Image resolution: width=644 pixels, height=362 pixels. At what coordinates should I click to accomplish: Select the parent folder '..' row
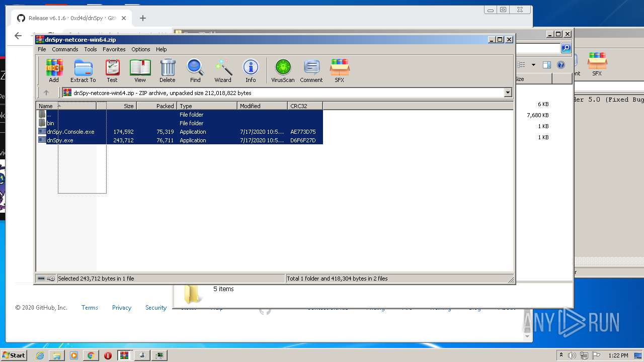pyautogui.click(x=180, y=115)
